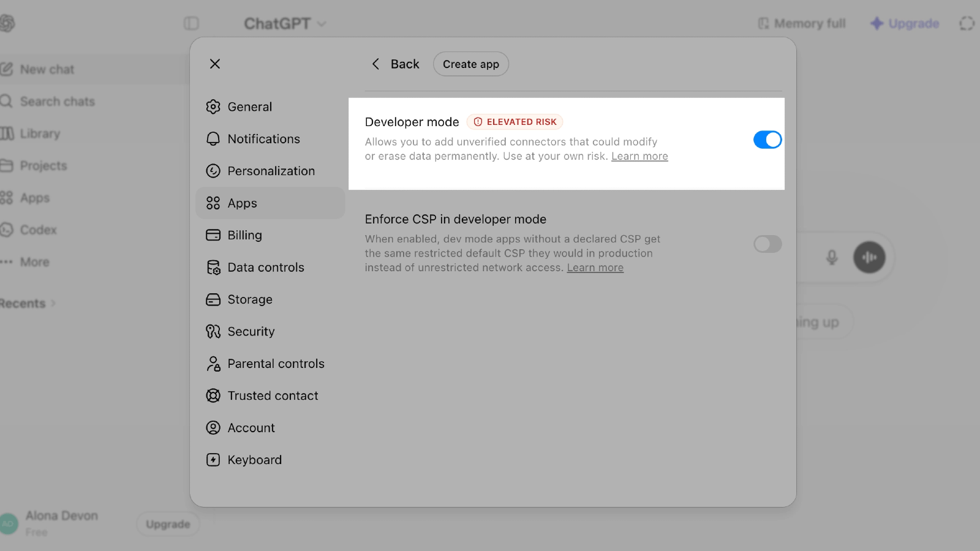This screenshot has width=980, height=551.
Task: Click the Parental controls person icon
Action: coord(213,364)
